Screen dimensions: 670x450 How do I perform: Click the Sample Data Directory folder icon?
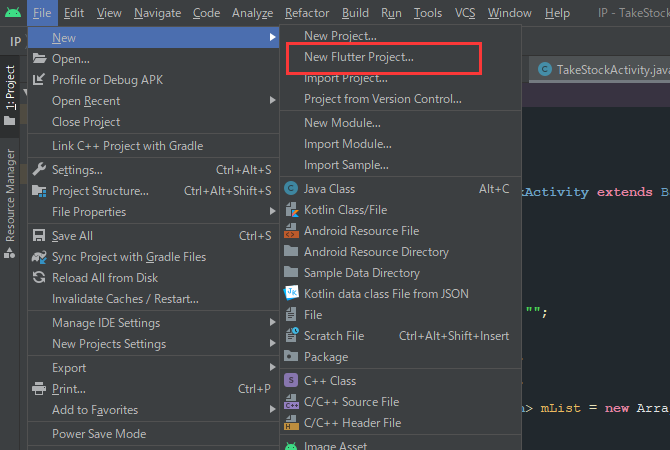[291, 272]
